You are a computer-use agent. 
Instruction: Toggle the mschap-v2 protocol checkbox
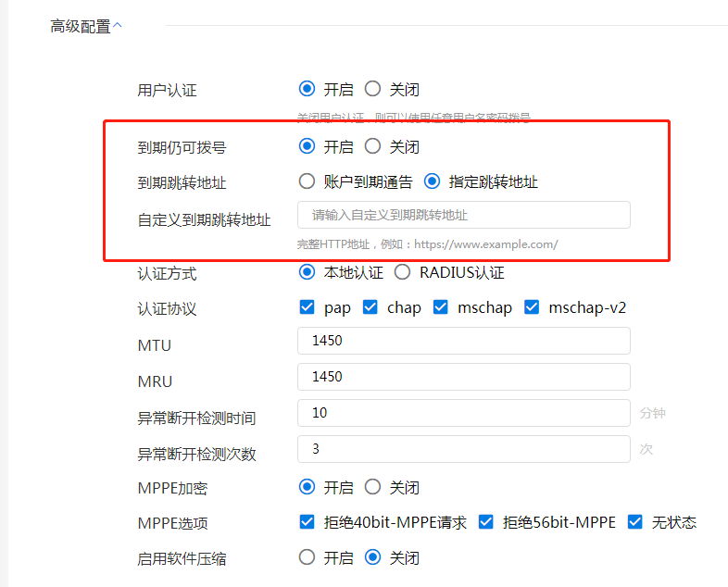tap(532, 307)
